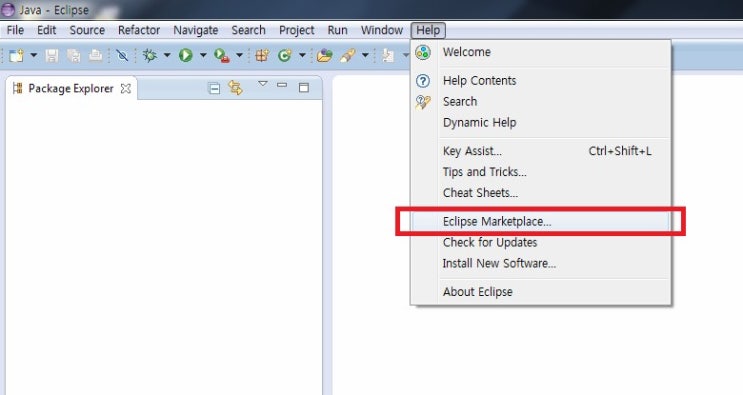Select Key Assist... menu entry
This screenshot has width=743, height=395.
coord(541,151)
